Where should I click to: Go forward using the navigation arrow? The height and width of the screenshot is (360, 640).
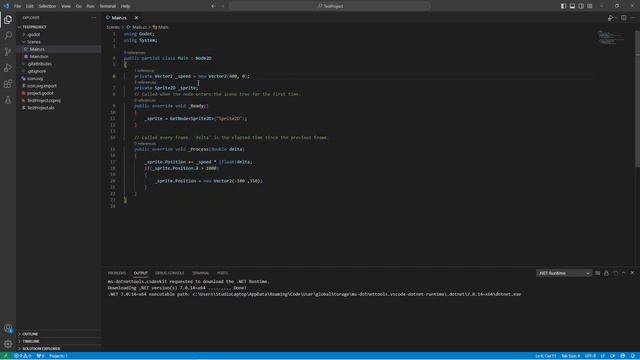coord(223,6)
